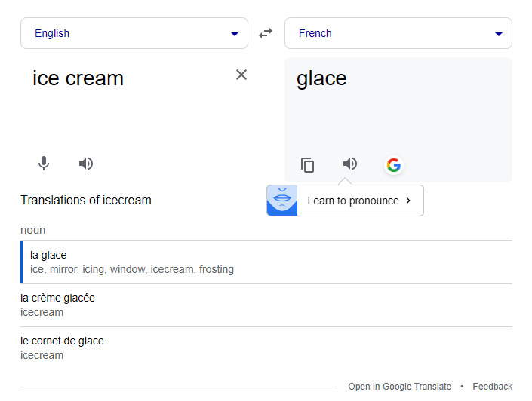Swap source and target languages
This screenshot has height=401, width=532.
[266, 33]
